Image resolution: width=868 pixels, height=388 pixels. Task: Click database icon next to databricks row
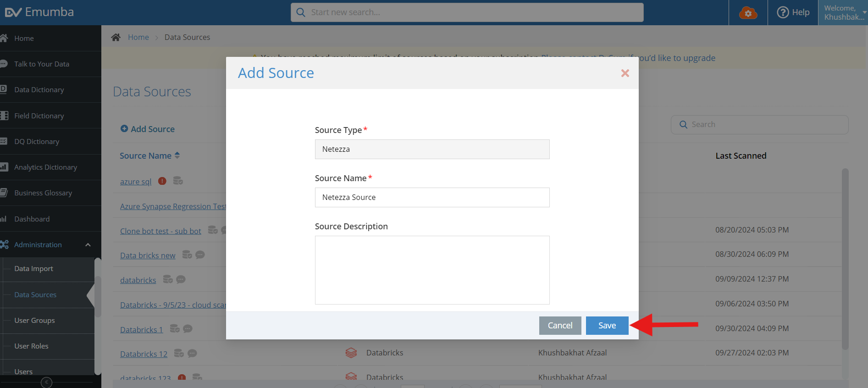pyautogui.click(x=168, y=279)
